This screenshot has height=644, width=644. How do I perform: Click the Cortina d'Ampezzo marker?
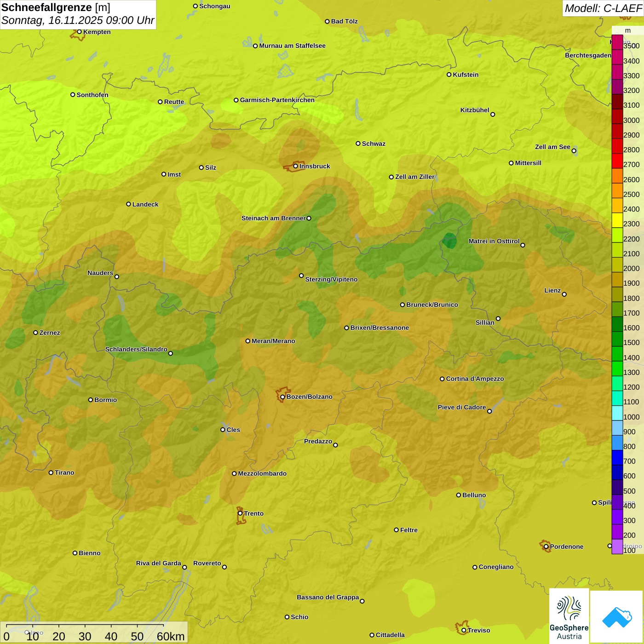(x=442, y=379)
